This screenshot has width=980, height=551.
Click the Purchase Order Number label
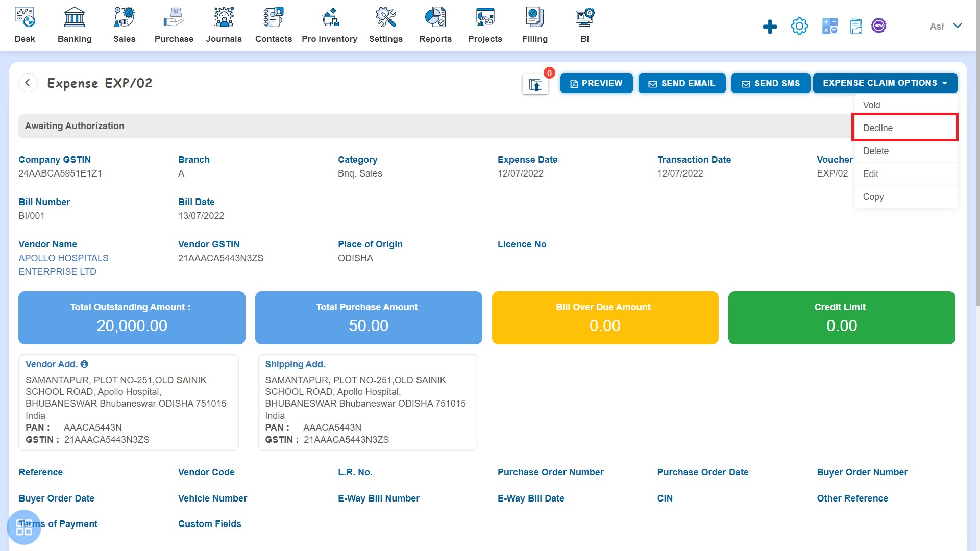[551, 472]
